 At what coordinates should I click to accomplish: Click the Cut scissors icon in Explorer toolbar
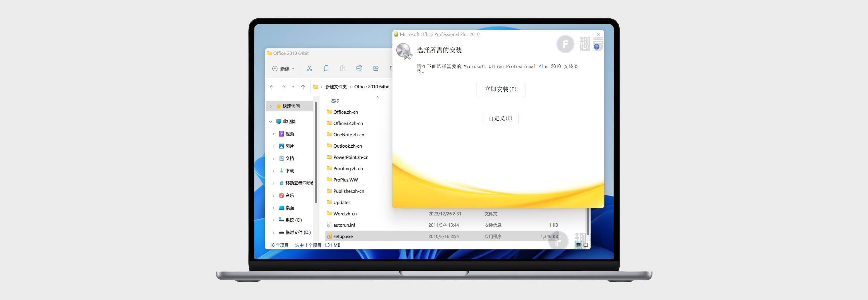(309, 68)
